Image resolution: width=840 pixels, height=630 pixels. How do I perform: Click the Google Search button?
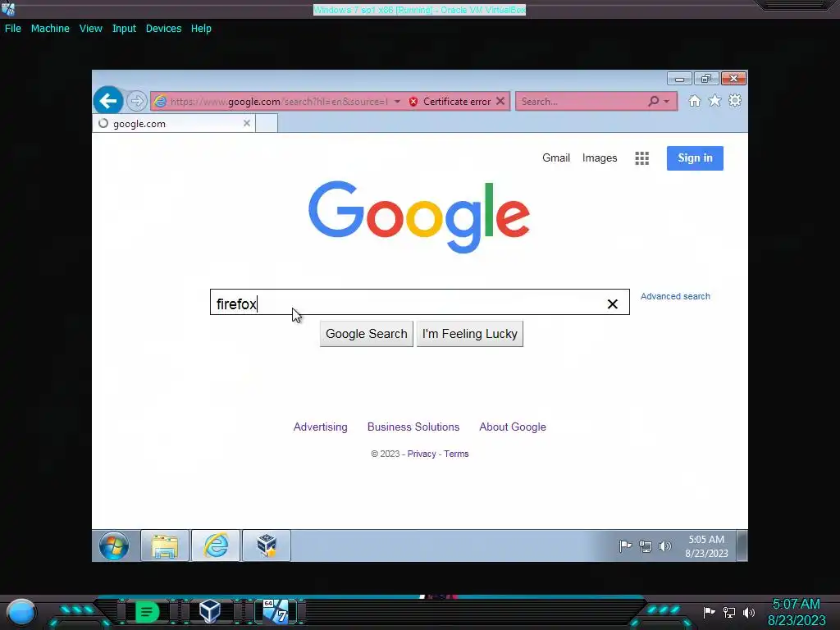click(367, 334)
